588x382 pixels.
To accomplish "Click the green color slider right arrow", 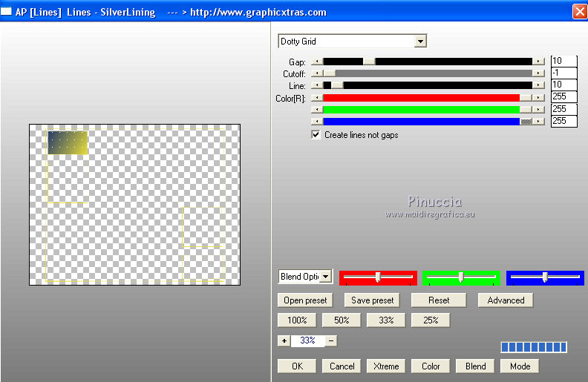I will click(538, 110).
